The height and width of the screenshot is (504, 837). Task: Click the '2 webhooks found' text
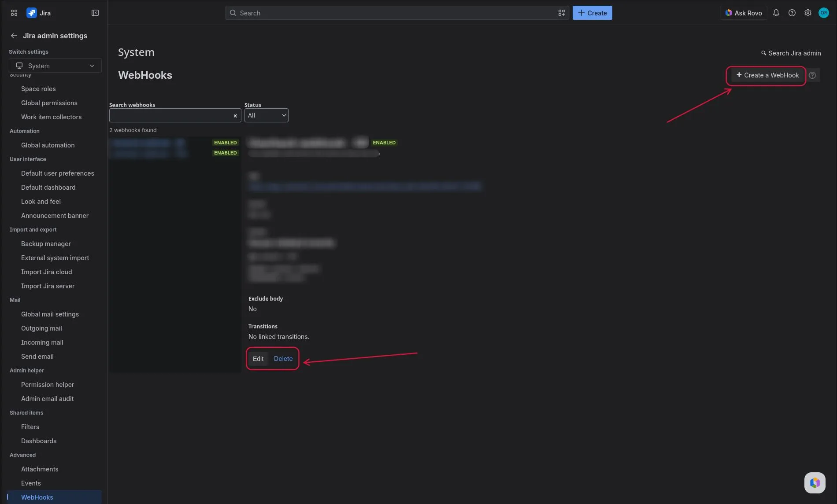[133, 130]
